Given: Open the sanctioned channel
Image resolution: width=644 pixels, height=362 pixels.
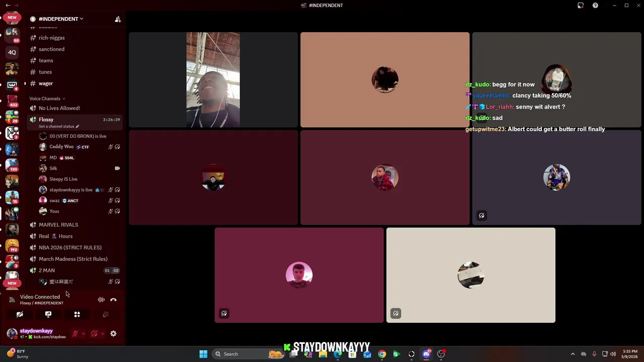Looking at the screenshot, I should point(74,49).
